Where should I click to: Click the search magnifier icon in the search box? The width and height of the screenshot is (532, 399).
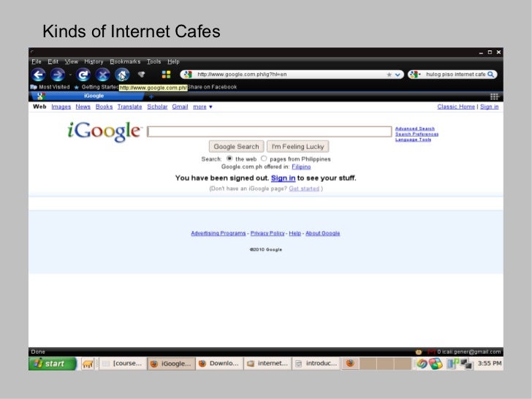[x=490, y=75]
